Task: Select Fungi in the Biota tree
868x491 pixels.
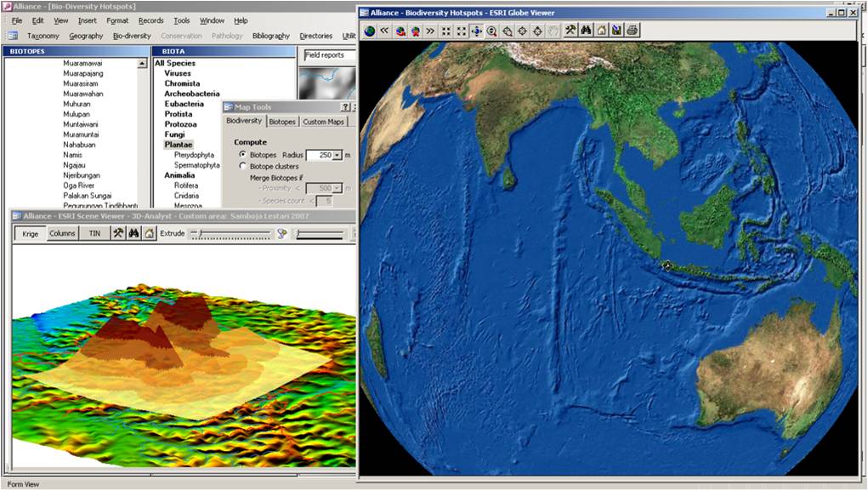Action: click(x=174, y=134)
